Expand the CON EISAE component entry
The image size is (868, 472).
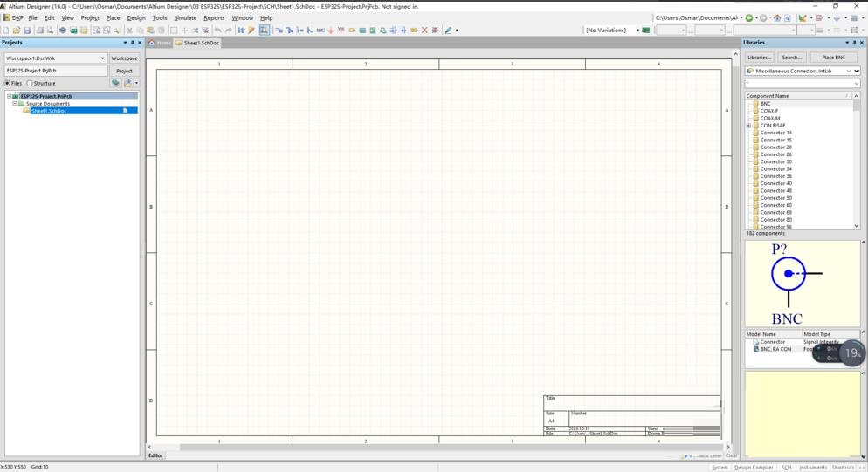(x=749, y=126)
